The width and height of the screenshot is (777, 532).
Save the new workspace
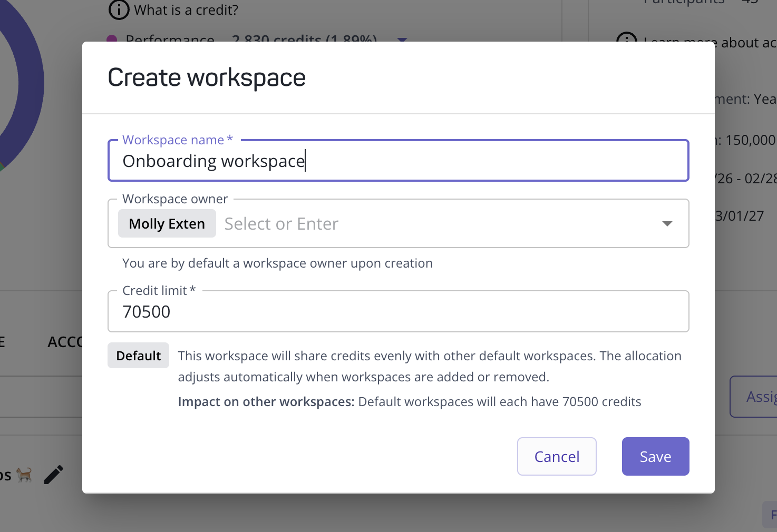coord(655,456)
